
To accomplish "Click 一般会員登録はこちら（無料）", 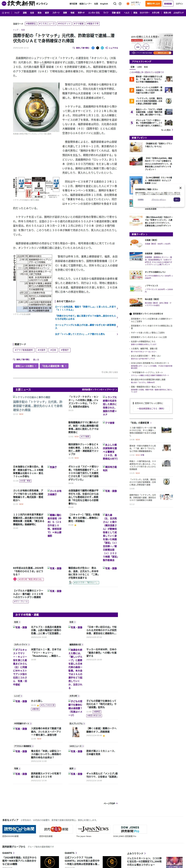I will (151, 408).
